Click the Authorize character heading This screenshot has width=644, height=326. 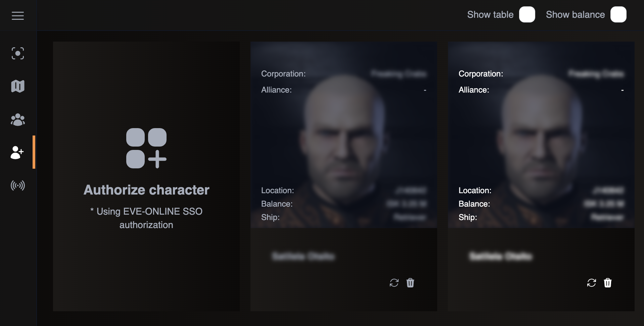coord(146,190)
